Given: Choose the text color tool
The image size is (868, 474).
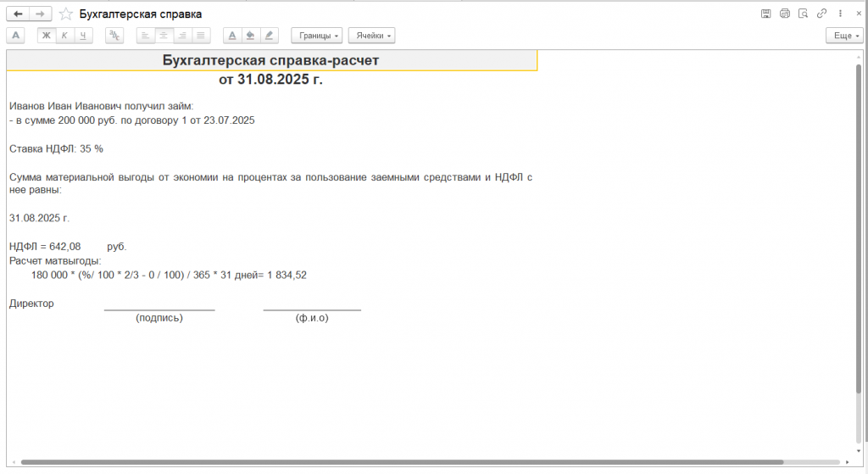Looking at the screenshot, I should [232, 36].
